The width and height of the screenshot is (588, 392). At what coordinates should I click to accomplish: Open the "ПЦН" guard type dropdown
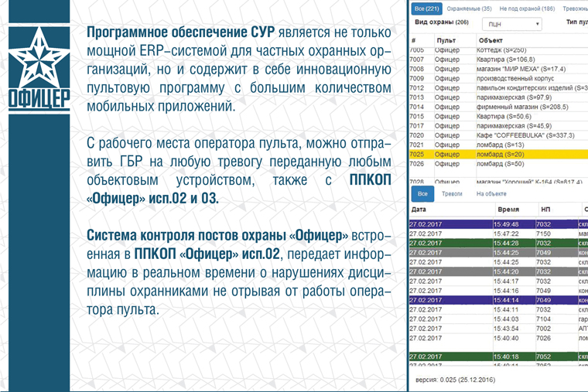click(x=512, y=24)
